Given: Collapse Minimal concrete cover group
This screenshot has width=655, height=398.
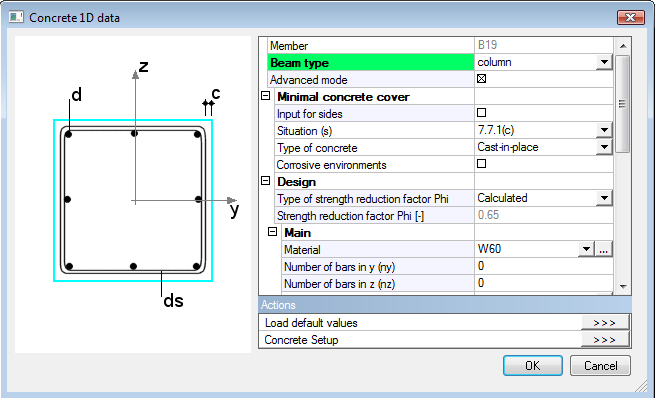Looking at the screenshot, I should (265, 96).
